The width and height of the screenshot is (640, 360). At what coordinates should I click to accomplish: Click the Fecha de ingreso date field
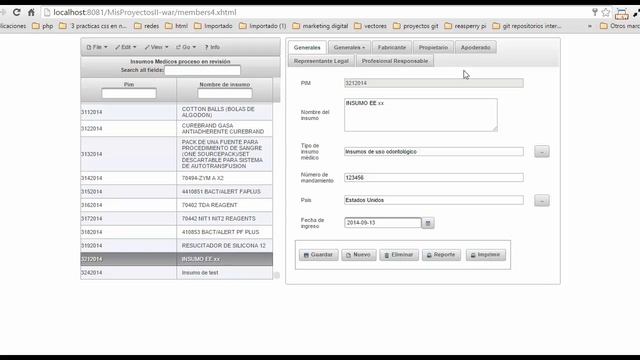(x=383, y=223)
